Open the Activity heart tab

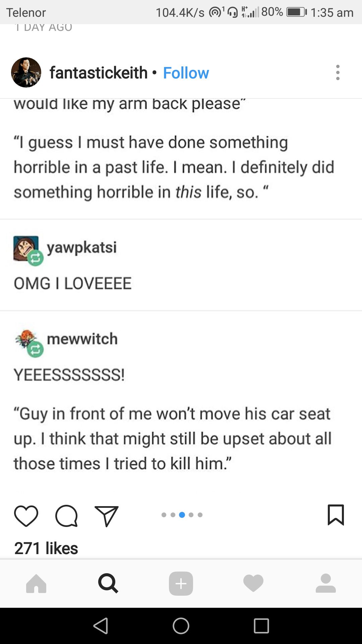coord(253,584)
